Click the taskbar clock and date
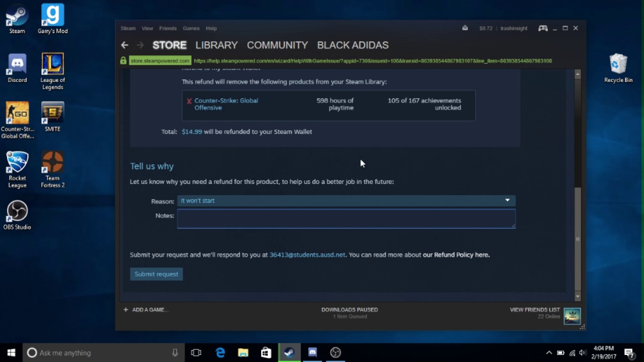Screen dimensions: 644x362 [604, 352]
